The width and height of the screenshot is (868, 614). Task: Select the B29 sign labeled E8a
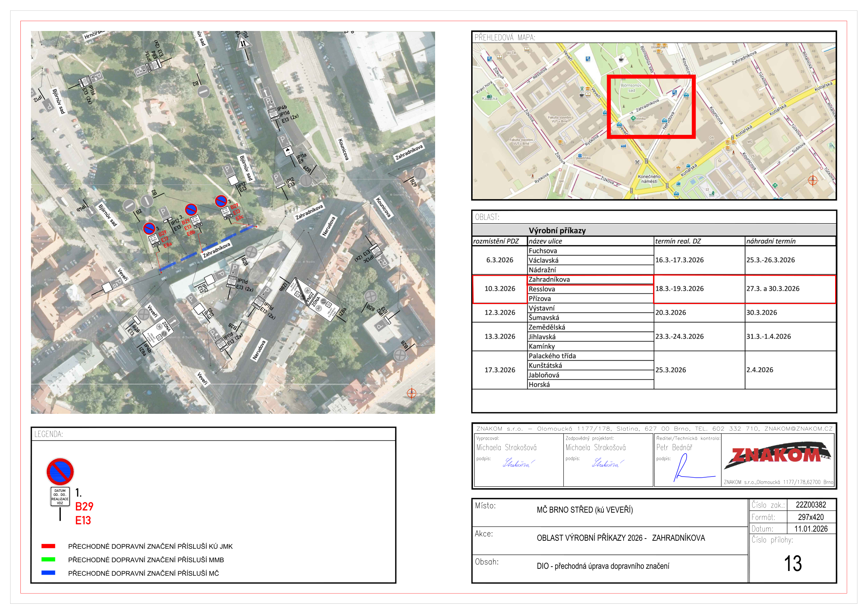(149, 229)
